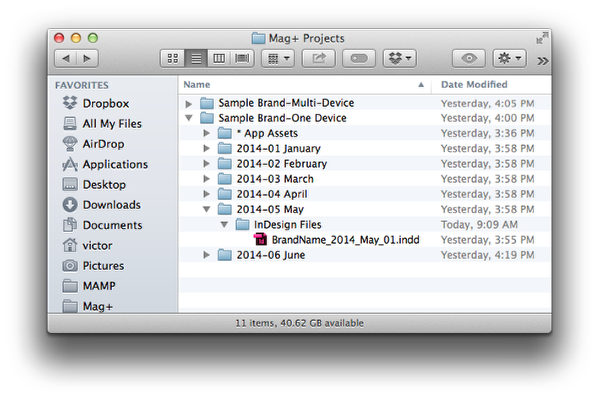This screenshot has width=600, height=400.
Task: Open the Action gear menu
Action: point(509,59)
